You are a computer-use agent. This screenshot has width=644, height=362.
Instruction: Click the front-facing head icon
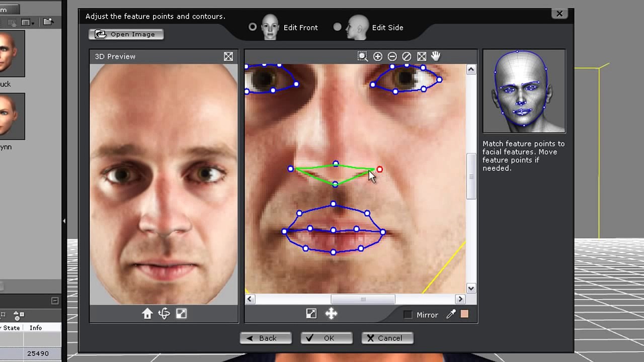270,27
